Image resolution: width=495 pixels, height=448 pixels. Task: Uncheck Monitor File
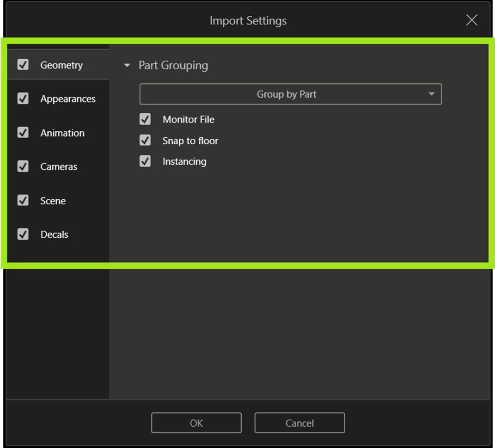pyautogui.click(x=145, y=119)
